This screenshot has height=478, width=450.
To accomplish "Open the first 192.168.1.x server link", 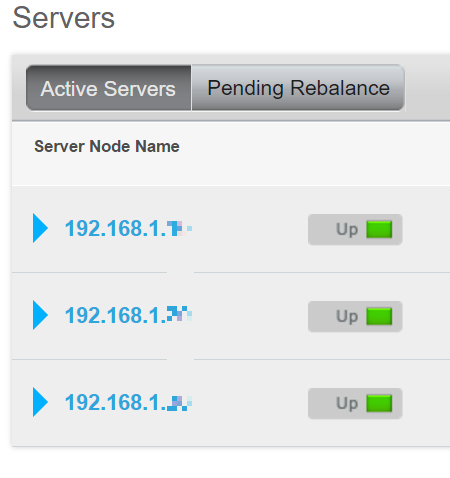I will pos(128,229).
